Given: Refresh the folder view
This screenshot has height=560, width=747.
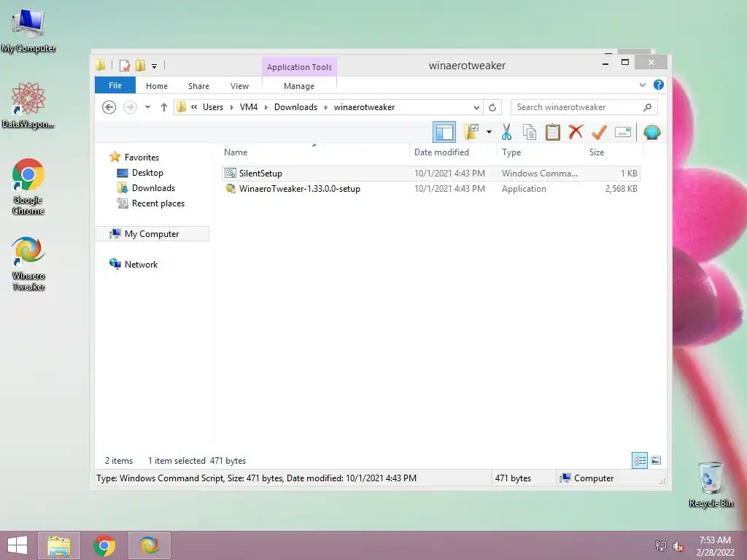Looking at the screenshot, I should click(x=492, y=107).
